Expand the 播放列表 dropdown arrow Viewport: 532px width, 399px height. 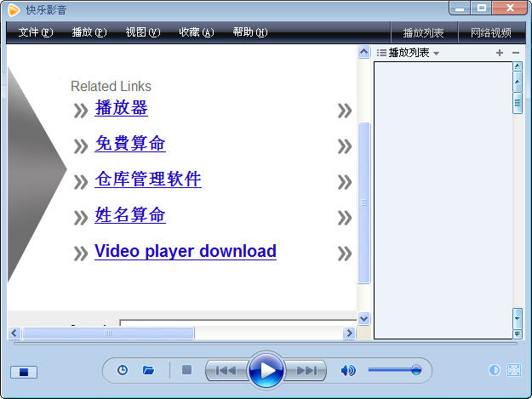pyautogui.click(x=437, y=54)
